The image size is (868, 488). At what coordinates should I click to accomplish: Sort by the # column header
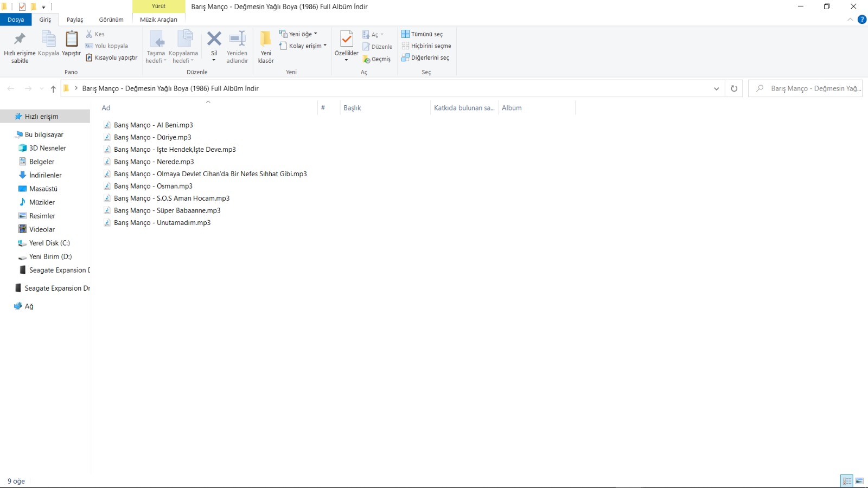coord(328,108)
